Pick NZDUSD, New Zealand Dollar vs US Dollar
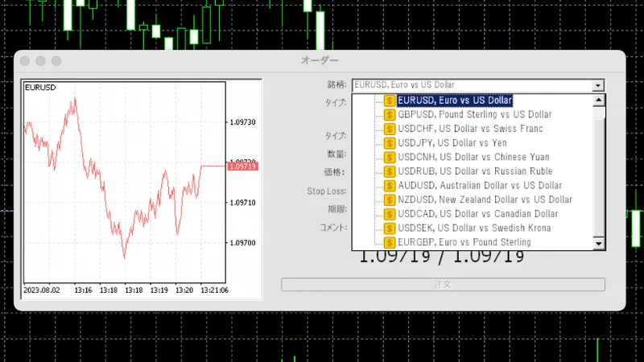644x362 pixels. [x=485, y=200]
